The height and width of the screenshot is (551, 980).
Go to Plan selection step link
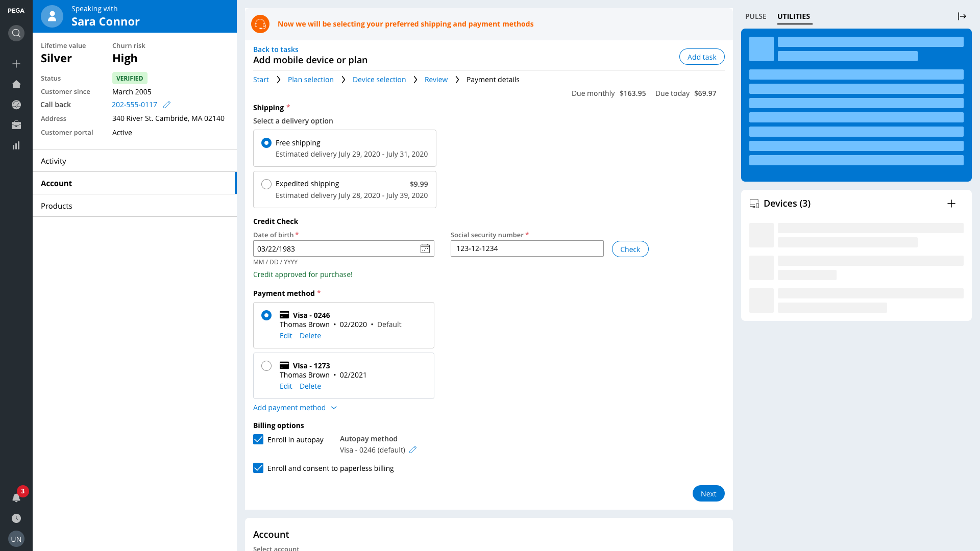(x=310, y=80)
